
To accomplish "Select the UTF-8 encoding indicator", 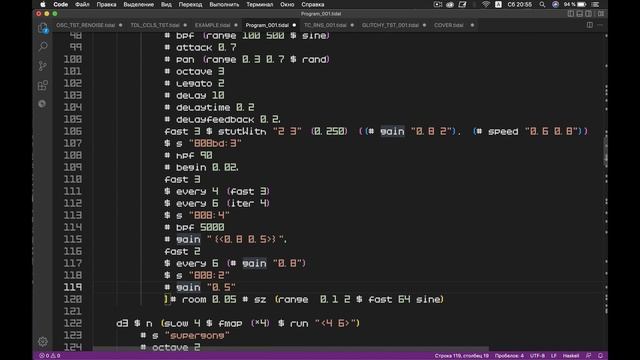I will click(x=537, y=356).
